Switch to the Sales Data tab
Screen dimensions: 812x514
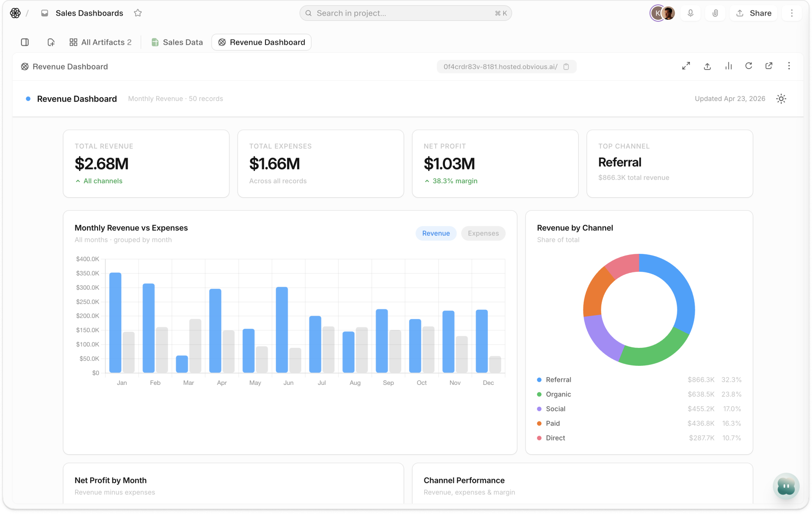point(177,42)
